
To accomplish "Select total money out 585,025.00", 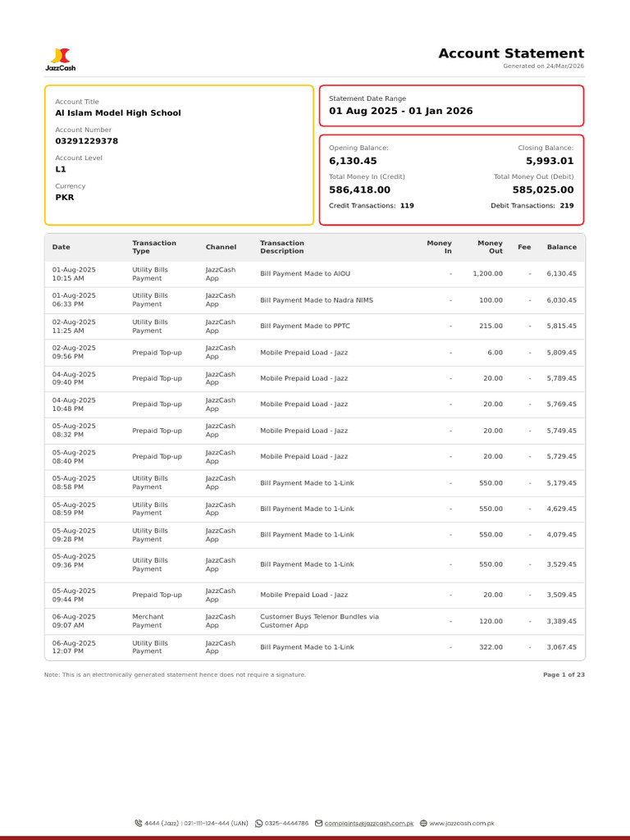I will [x=543, y=189].
